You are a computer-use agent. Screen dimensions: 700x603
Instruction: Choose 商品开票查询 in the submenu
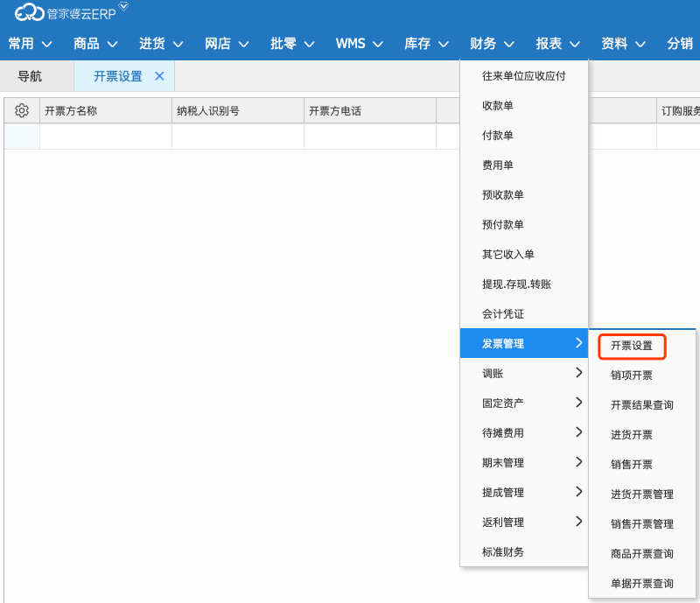tap(642, 554)
